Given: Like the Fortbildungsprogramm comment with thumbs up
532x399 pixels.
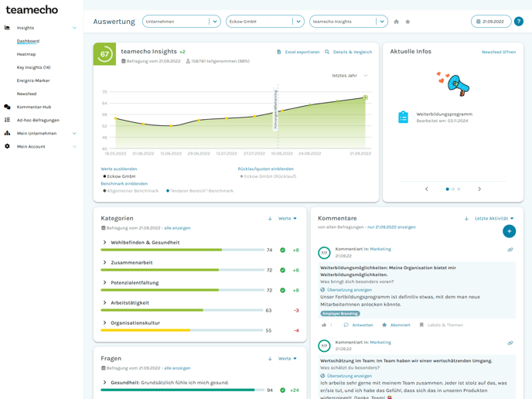Looking at the screenshot, I should (x=324, y=325).
